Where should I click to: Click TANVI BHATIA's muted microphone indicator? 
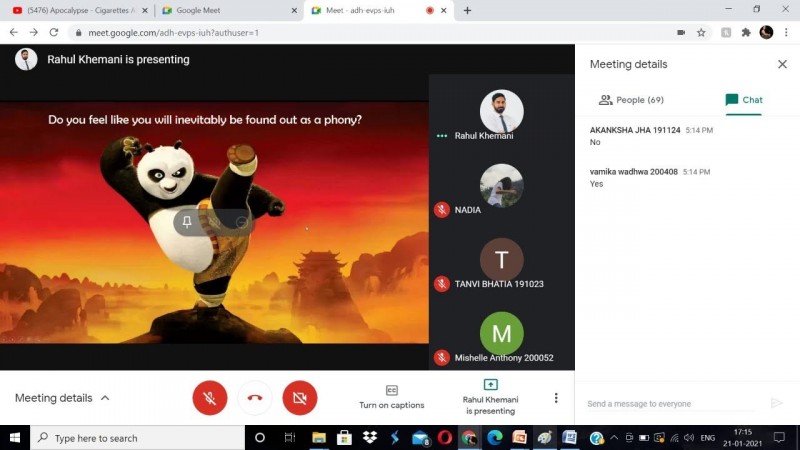442,284
